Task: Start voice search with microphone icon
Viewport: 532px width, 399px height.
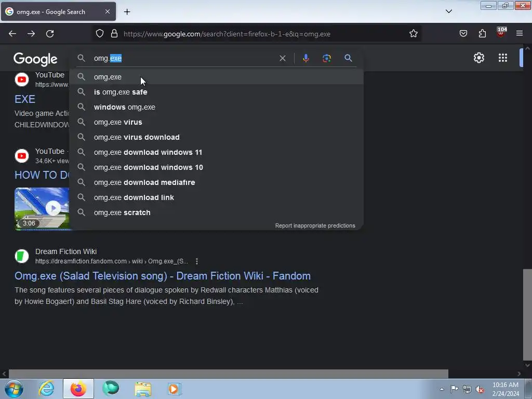Action: 305,58
